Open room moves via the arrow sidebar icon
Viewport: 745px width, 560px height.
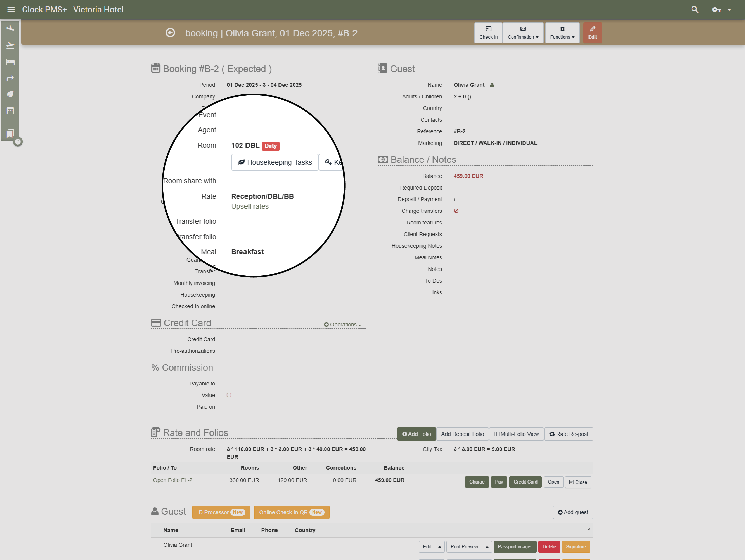point(10,78)
